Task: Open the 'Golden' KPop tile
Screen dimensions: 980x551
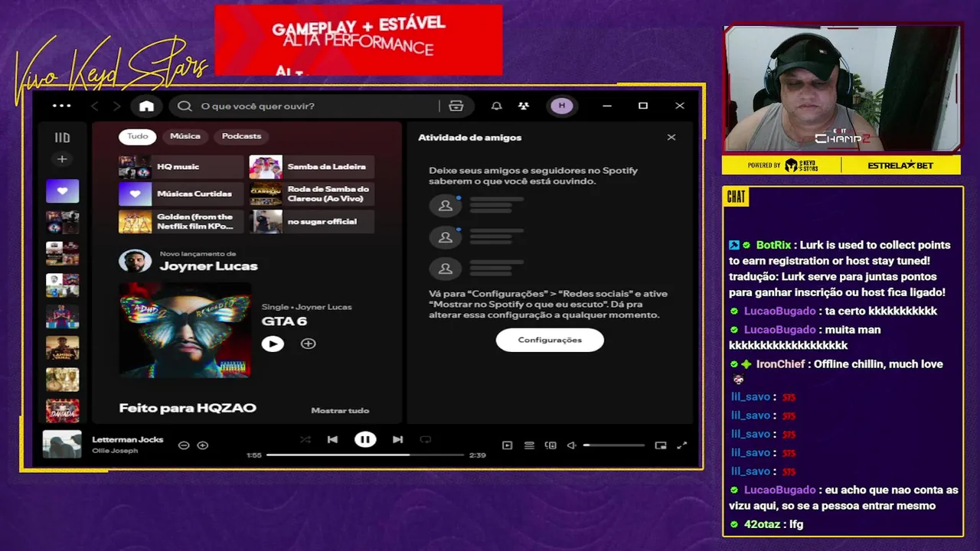Action: (x=181, y=222)
